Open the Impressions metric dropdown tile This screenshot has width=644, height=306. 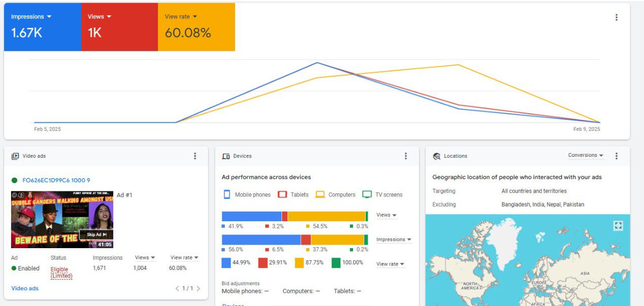point(31,17)
